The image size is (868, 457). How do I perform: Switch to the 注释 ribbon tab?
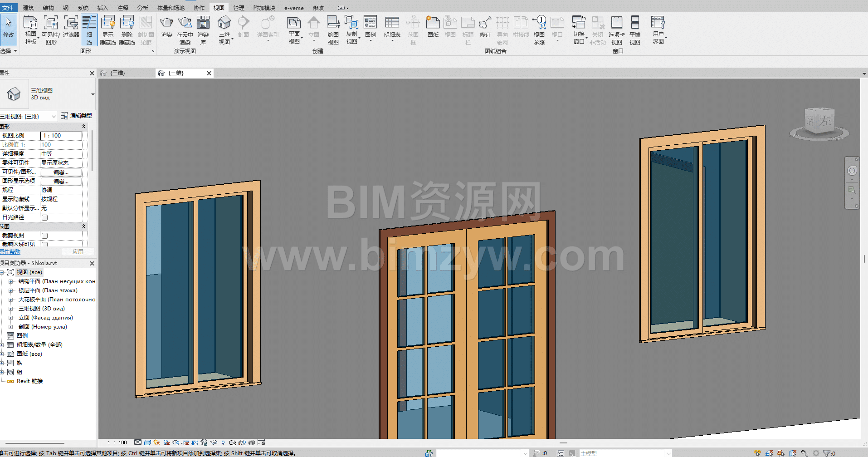coord(123,8)
